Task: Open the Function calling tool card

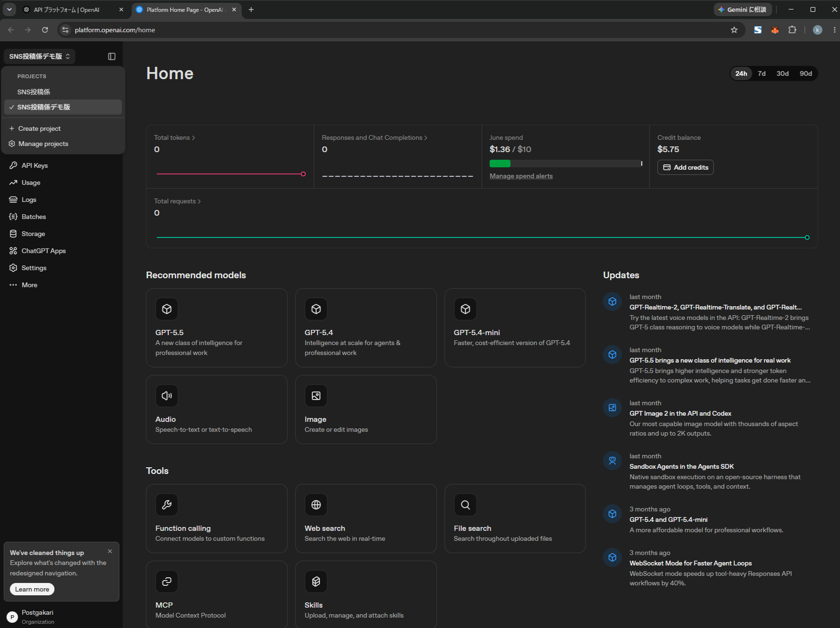Action: 217,519
